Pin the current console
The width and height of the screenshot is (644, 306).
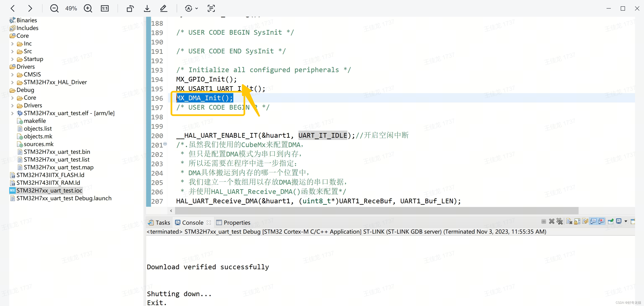[x=610, y=221]
